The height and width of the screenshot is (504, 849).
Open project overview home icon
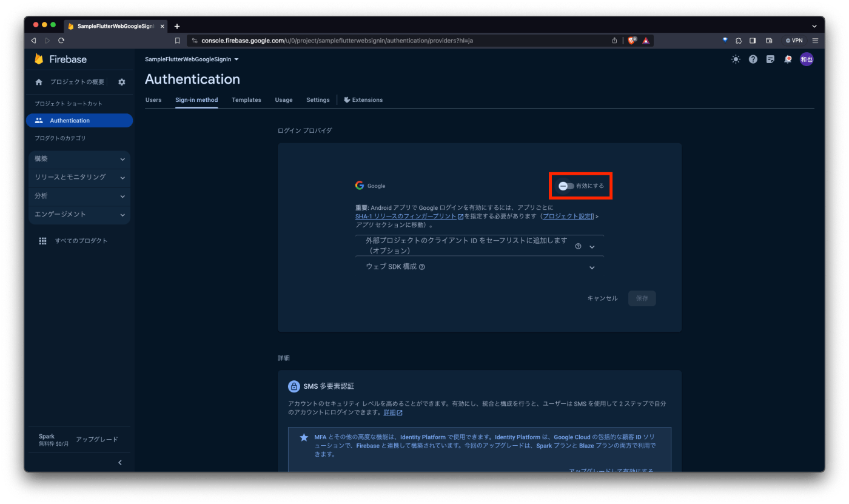[39, 82]
